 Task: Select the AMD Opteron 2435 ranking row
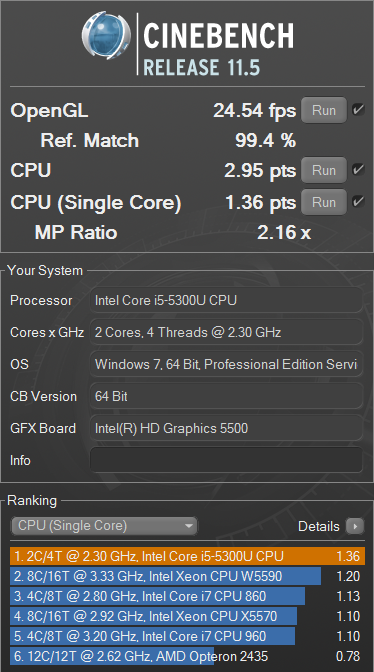click(187, 656)
